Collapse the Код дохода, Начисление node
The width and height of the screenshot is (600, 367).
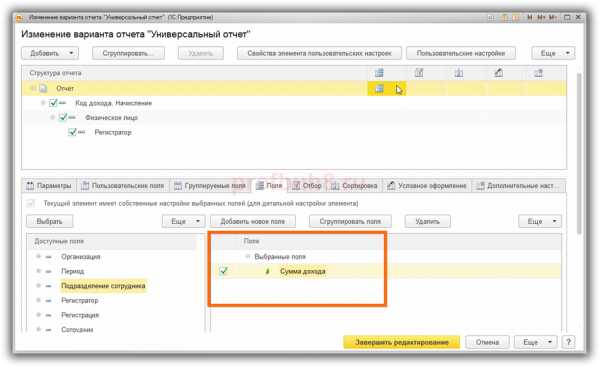click(x=43, y=103)
